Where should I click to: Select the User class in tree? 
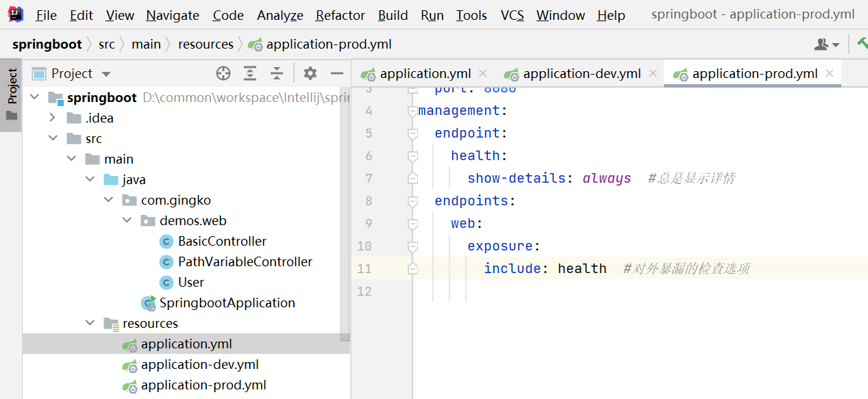[x=182, y=282]
